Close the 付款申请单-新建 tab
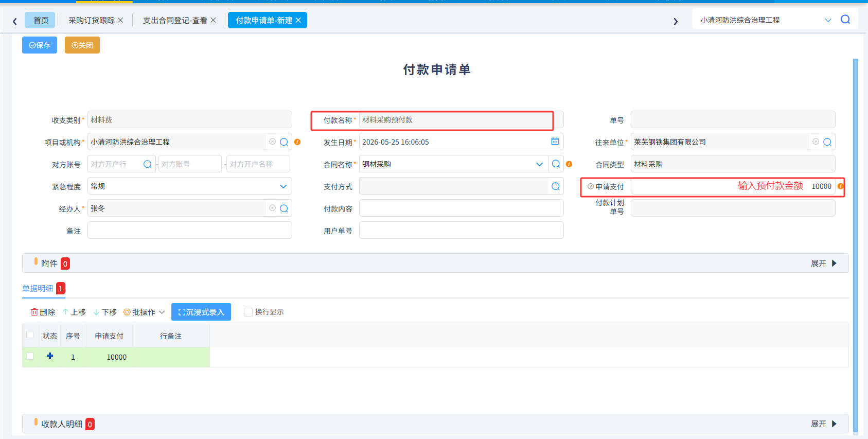 click(x=298, y=20)
